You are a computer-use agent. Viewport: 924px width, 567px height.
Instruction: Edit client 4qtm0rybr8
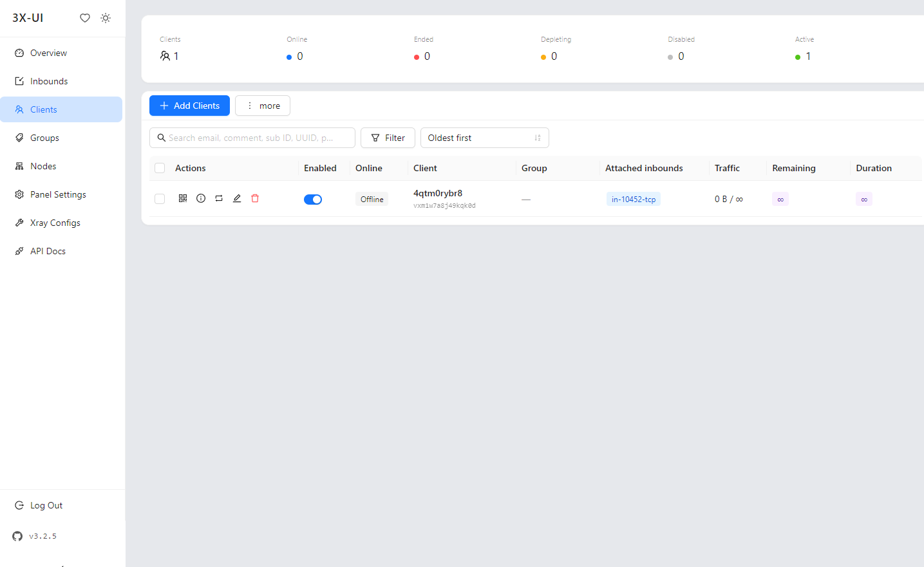(x=237, y=198)
